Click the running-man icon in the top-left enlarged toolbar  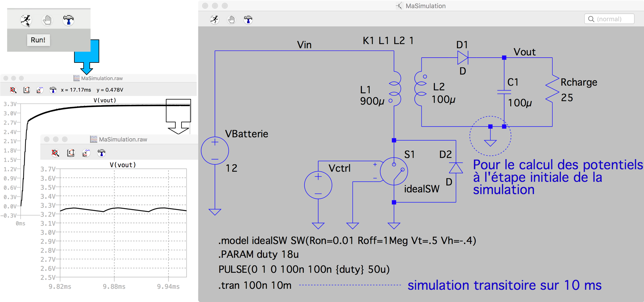pyautogui.click(x=26, y=20)
